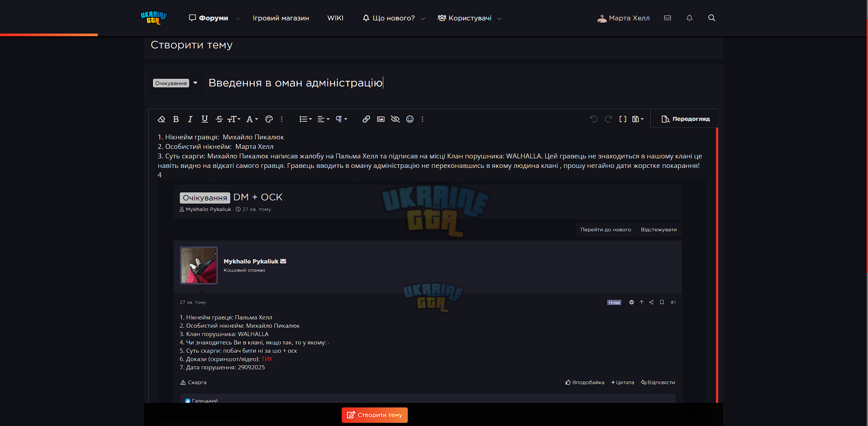The width and height of the screenshot is (868, 426).
Task: Toggle bold formatting
Action: click(176, 119)
